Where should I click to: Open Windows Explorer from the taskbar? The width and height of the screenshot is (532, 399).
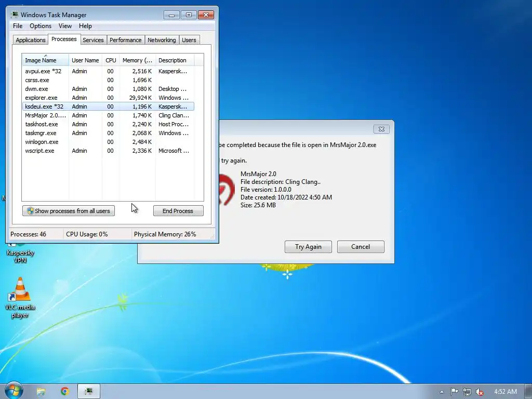pos(41,392)
